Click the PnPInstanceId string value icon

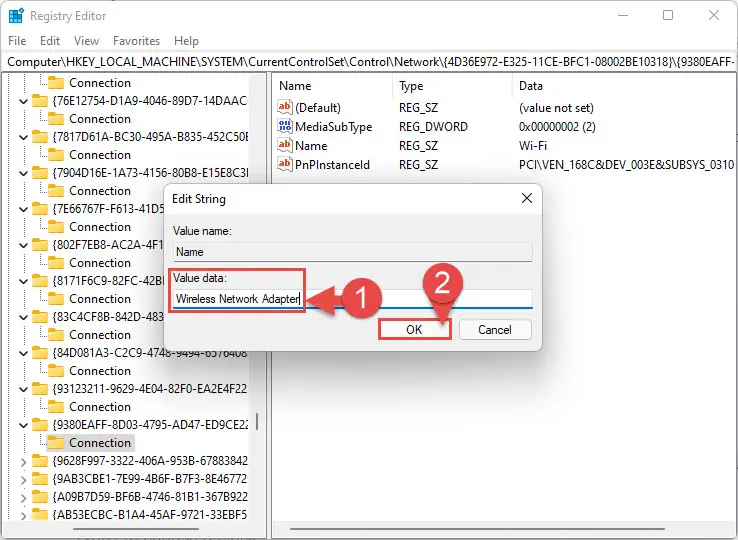(285, 164)
